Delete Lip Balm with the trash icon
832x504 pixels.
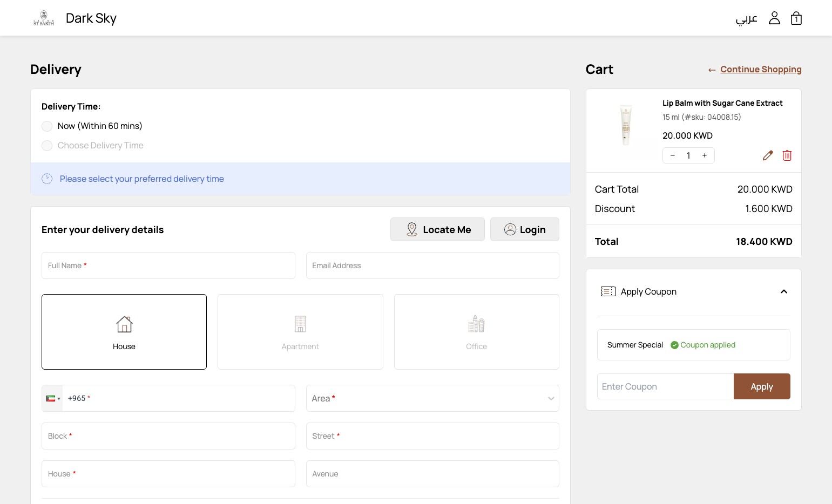pyautogui.click(x=787, y=155)
